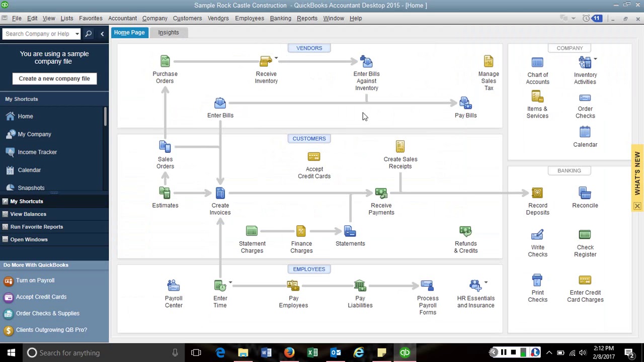
Task: Open the Reconcile icon
Action: point(585,193)
